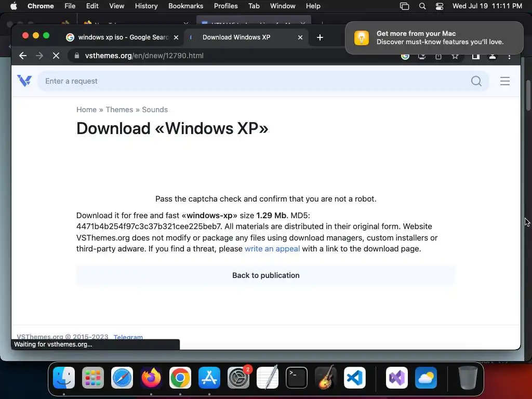This screenshot has width=532, height=399.
Task: Open the hamburger menu on VSThemes page
Action: [505, 81]
